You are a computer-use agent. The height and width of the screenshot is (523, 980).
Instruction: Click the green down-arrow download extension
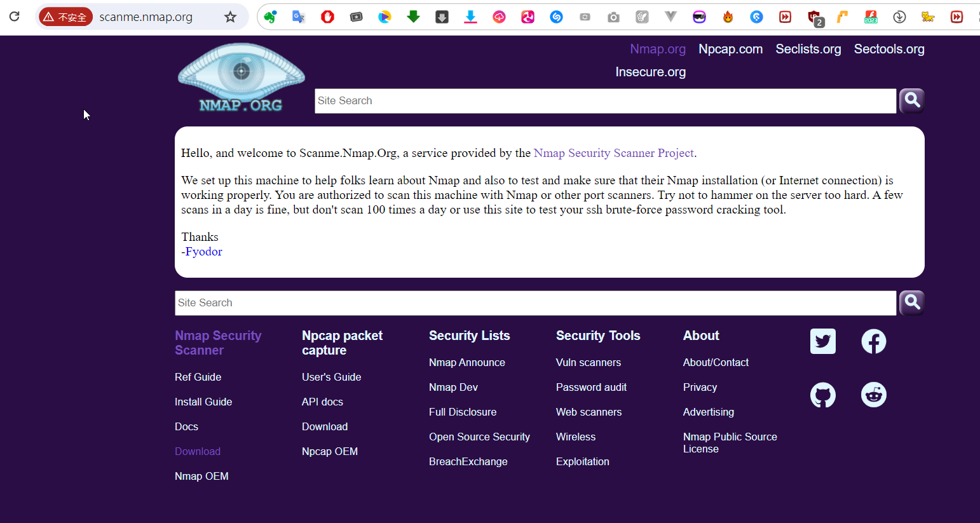(x=413, y=17)
